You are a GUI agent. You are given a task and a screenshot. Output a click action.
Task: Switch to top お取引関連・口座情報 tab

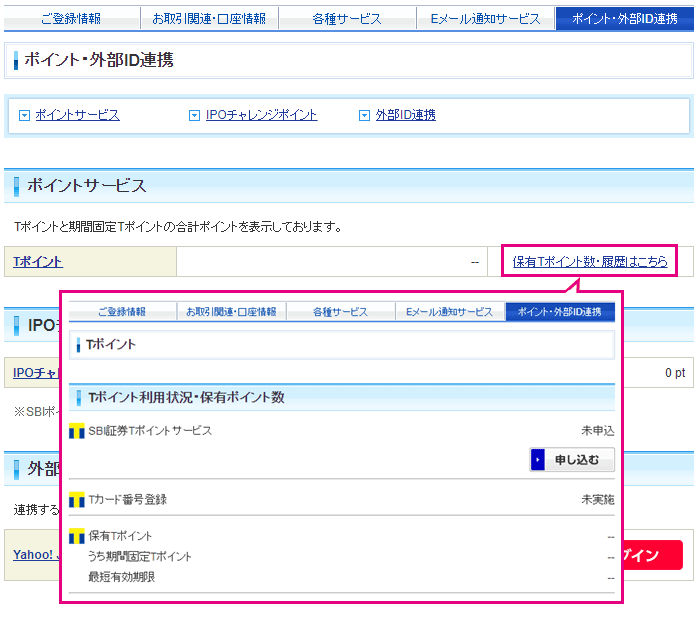[x=209, y=19]
